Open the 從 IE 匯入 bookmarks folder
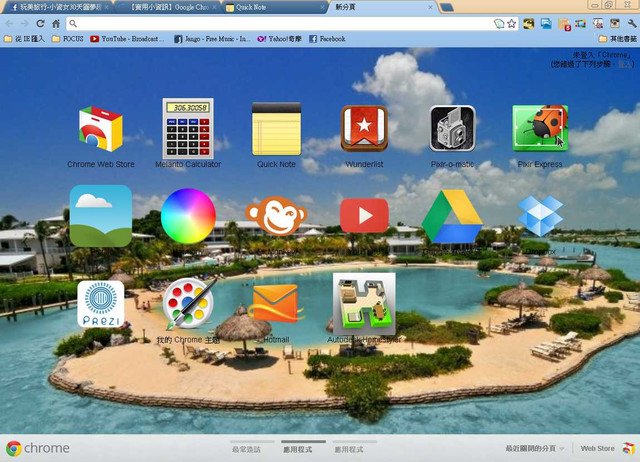 pyautogui.click(x=24, y=39)
